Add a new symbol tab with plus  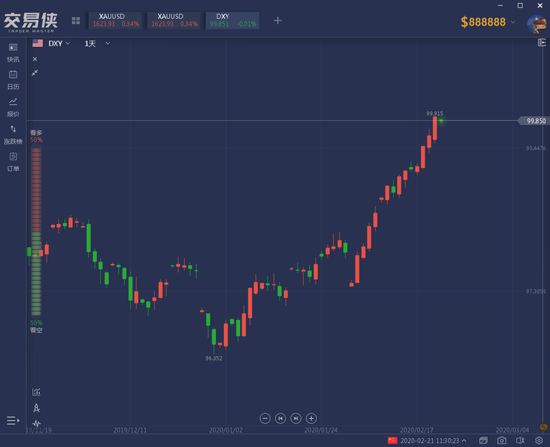click(277, 21)
